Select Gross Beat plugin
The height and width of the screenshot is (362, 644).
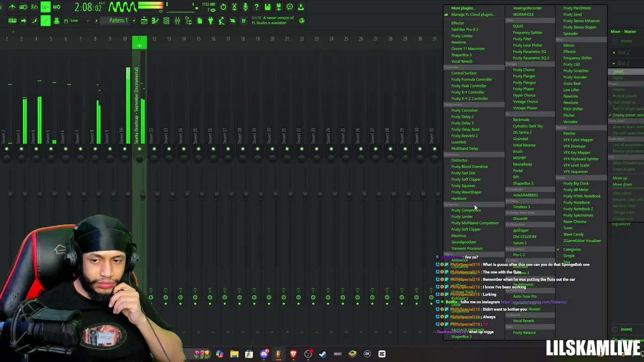tap(572, 83)
